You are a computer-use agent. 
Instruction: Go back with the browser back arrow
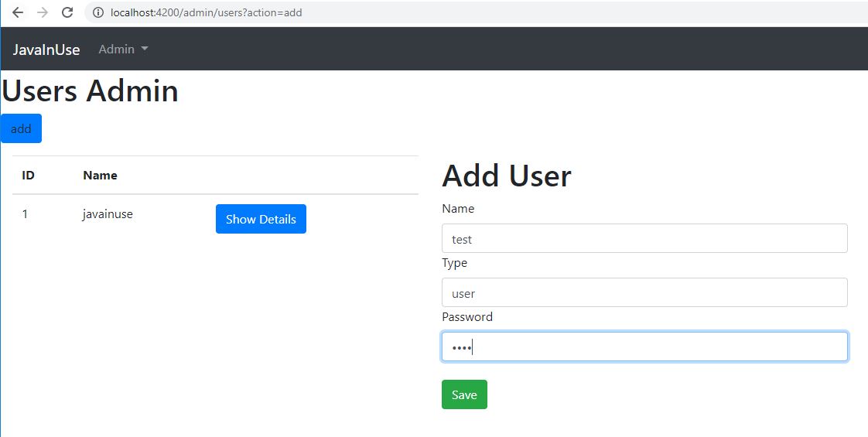pos(18,12)
